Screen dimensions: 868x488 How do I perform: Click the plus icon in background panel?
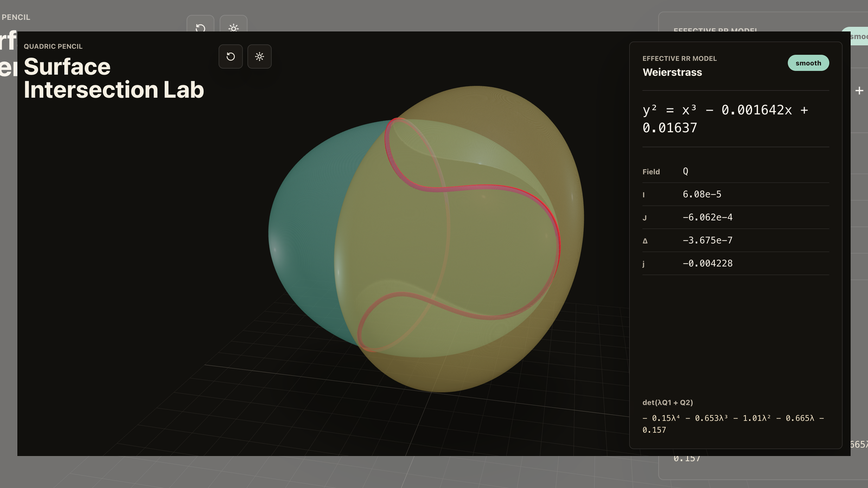(859, 91)
